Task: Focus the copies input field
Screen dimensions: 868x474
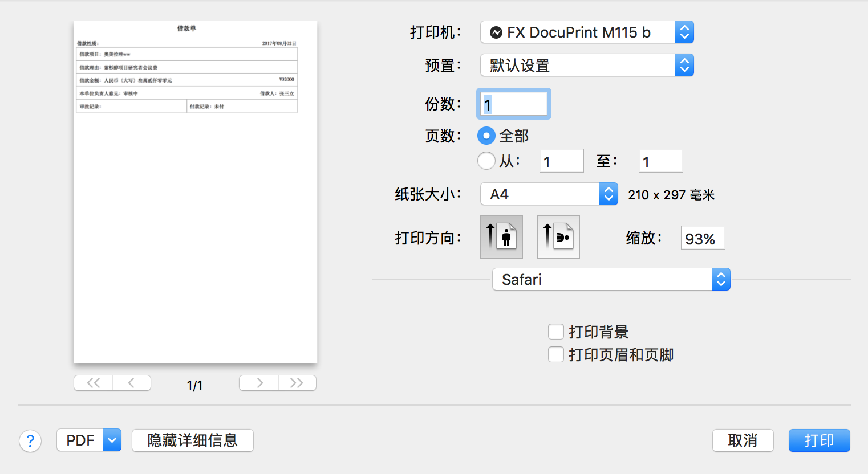Action: pos(514,104)
